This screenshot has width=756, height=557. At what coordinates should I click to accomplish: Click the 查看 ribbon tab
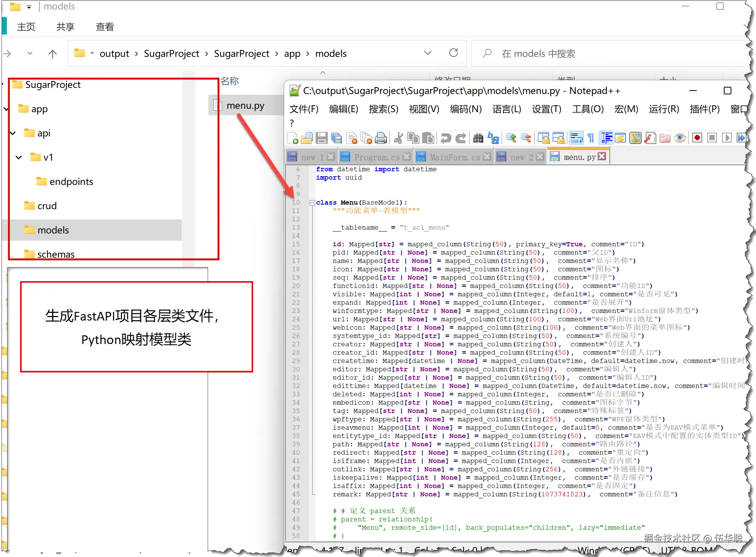point(105,27)
